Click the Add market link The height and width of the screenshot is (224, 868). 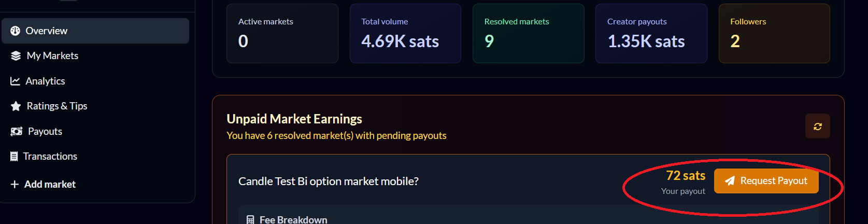(50, 185)
